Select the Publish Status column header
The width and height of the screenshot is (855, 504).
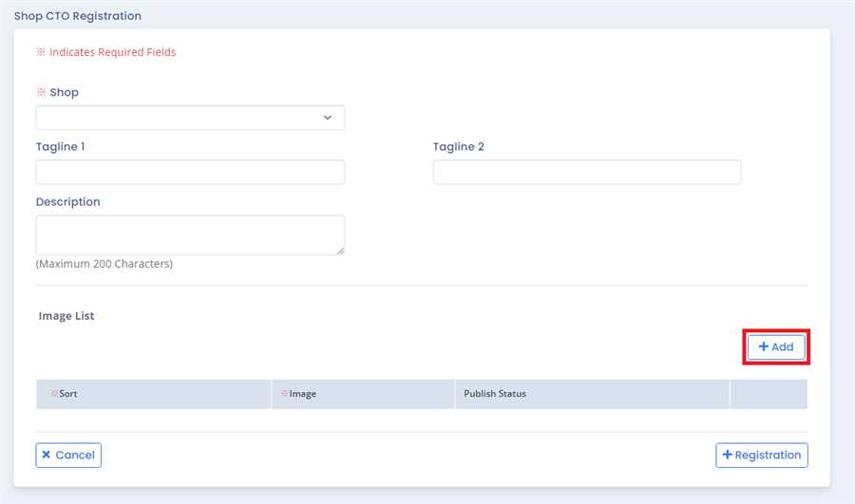495,394
